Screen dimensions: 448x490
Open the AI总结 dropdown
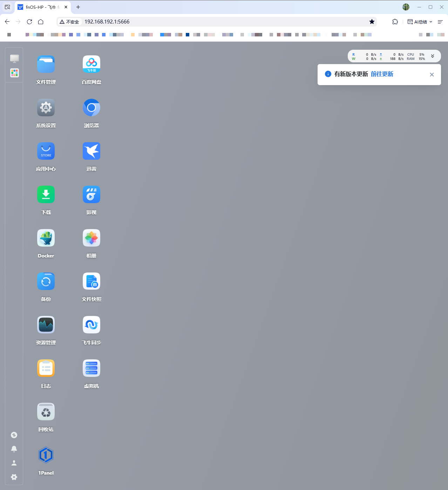click(x=420, y=22)
